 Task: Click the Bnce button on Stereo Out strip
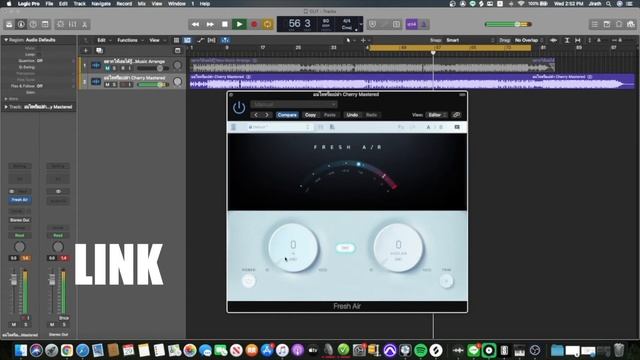click(x=64, y=318)
